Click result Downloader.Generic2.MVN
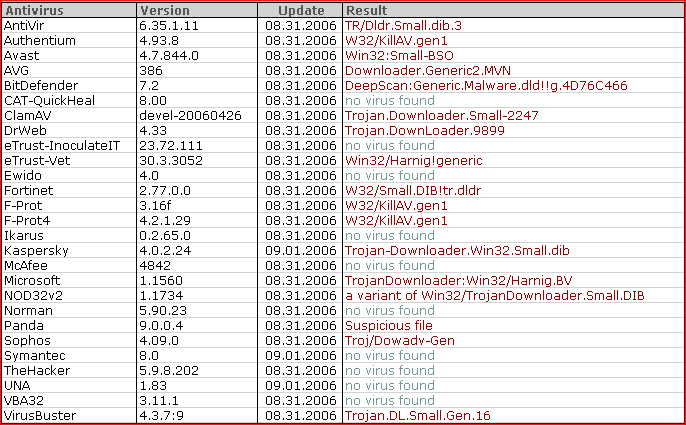This screenshot has height=425, width=686. point(428,70)
